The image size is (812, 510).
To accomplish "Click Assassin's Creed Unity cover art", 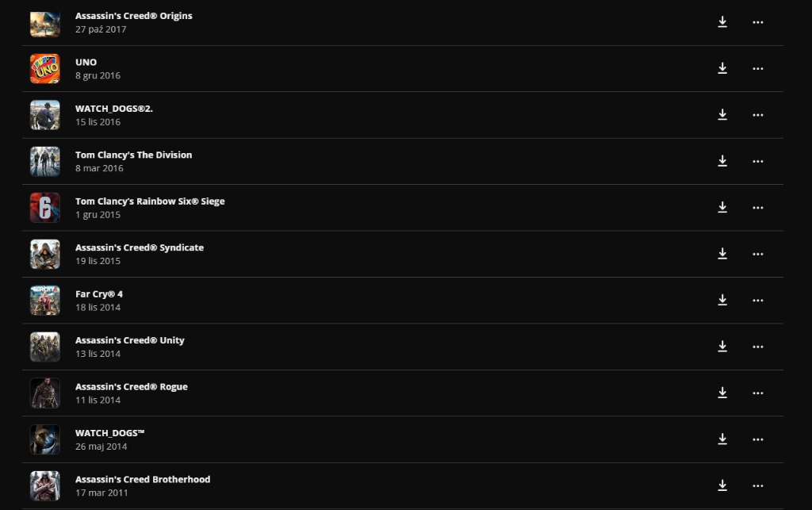I will click(x=45, y=347).
